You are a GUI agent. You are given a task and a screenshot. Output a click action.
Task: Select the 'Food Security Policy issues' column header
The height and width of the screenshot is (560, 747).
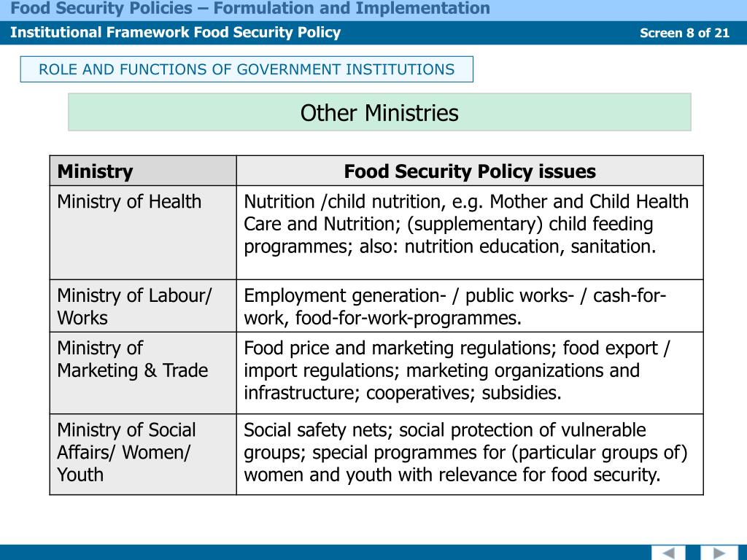470,171
